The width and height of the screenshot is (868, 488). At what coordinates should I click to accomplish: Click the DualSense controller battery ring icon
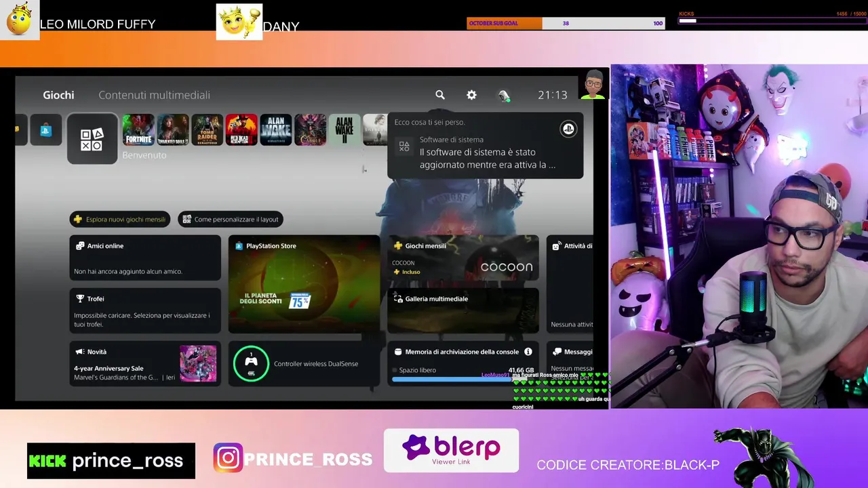point(251,363)
